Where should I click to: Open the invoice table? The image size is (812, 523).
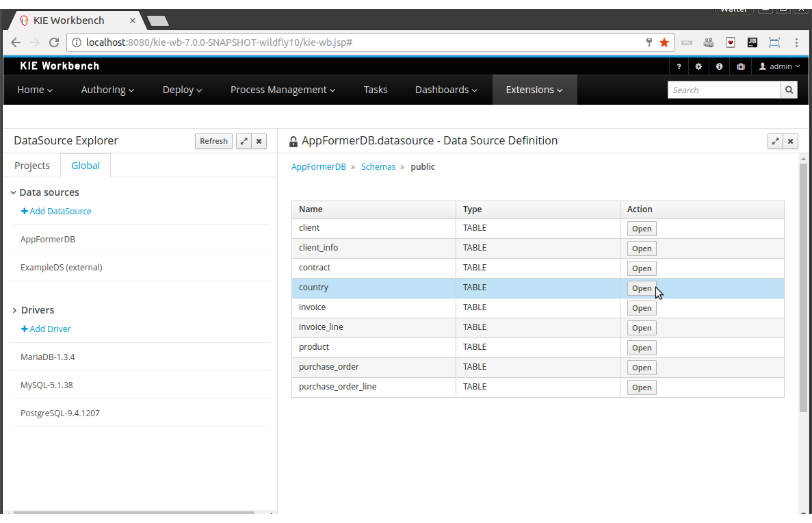[x=641, y=308]
